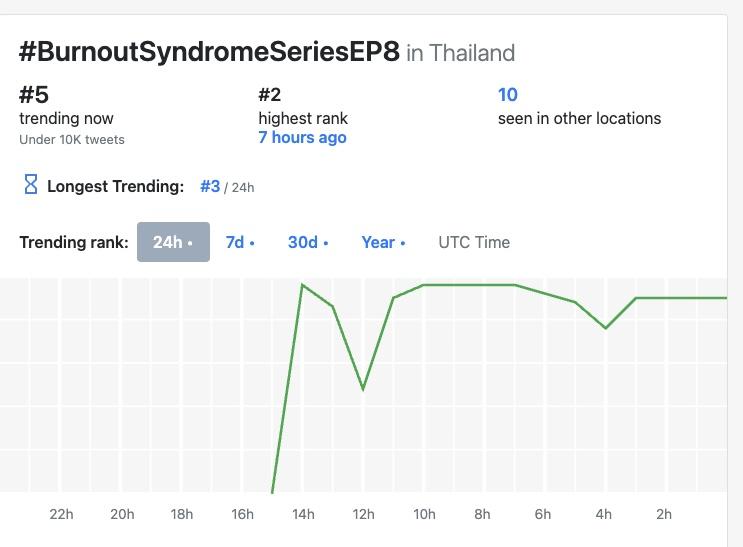Screen dimensions: 743x547
Task: Toggle UTC Time display
Action: pyautogui.click(x=474, y=242)
